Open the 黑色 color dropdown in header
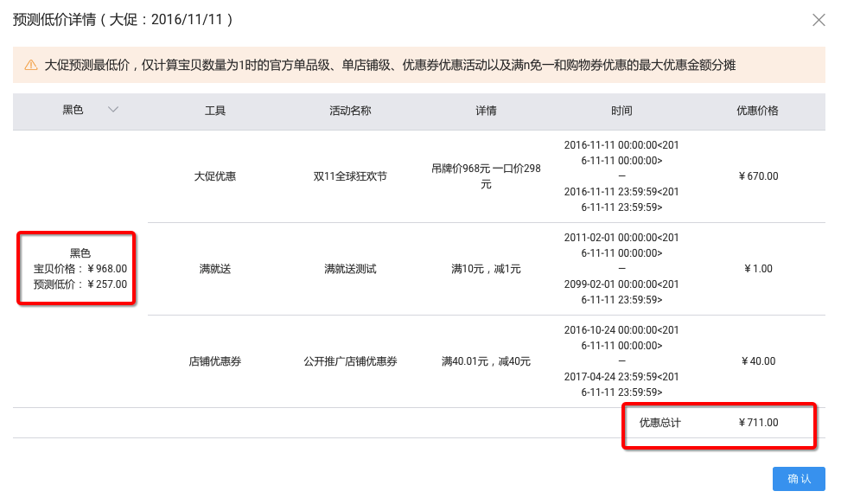This screenshot has height=504, width=841. point(112,110)
